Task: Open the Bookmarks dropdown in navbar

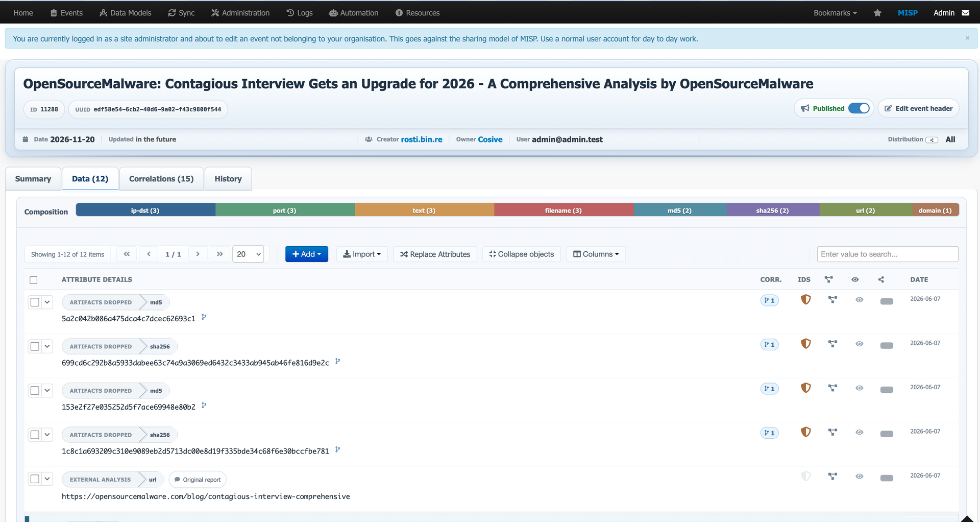Action: pyautogui.click(x=835, y=13)
